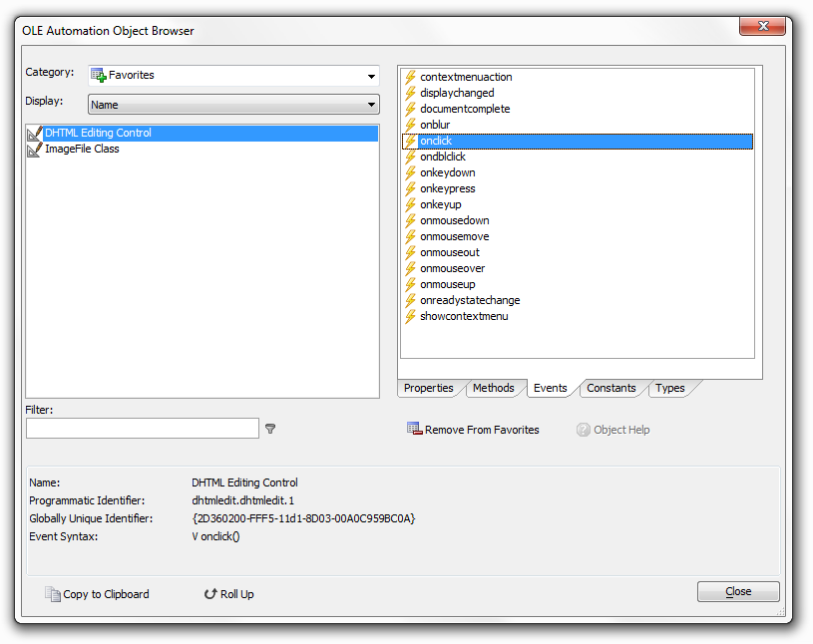
Task: Click the lightning icon beside documentcomplete
Action: [410, 110]
